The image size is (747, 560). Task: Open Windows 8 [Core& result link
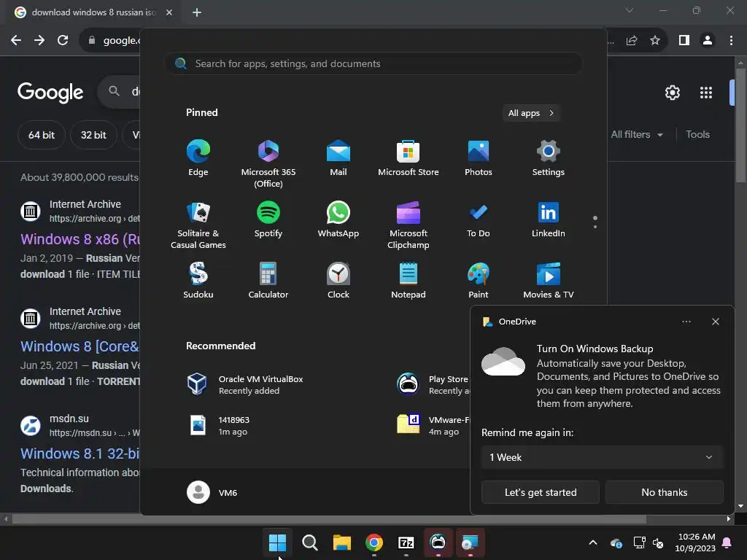coord(80,346)
